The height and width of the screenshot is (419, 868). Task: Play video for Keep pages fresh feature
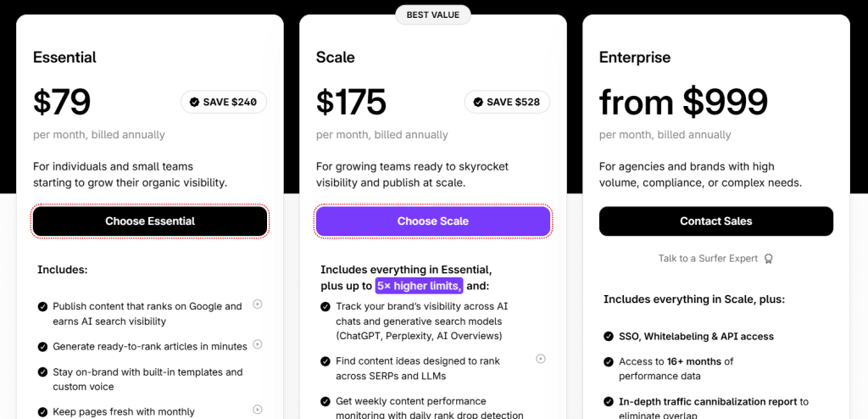click(258, 410)
